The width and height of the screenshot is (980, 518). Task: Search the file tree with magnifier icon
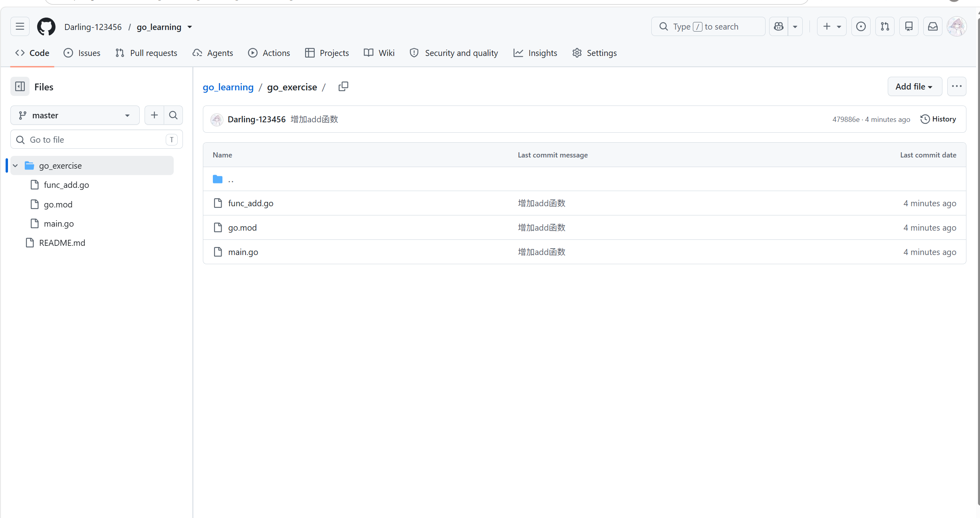tap(173, 115)
